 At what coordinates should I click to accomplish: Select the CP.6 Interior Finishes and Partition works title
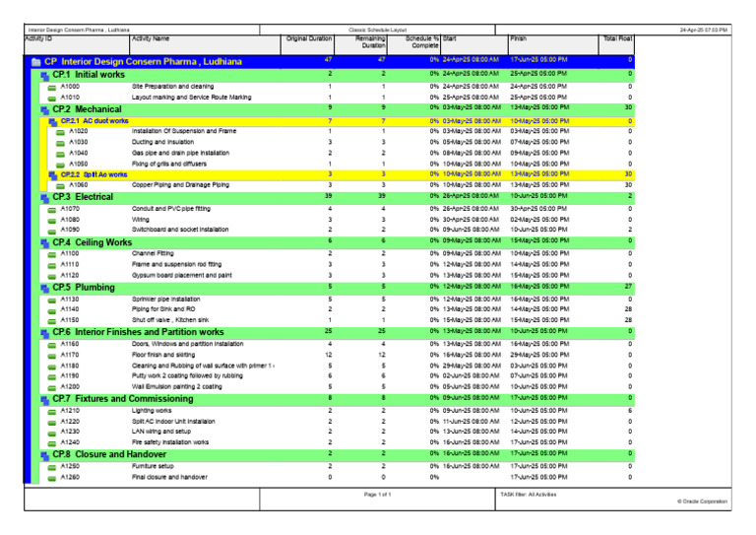139,332
